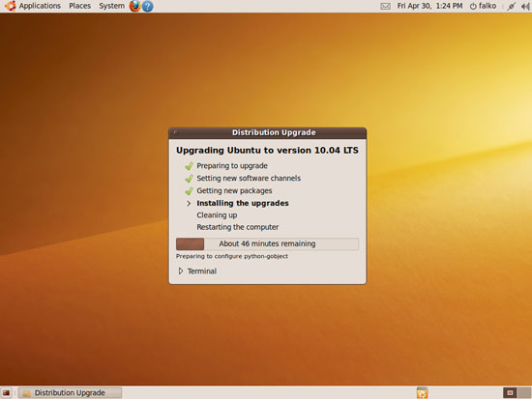This screenshot has width=532, height=399.
Task: Switch to the second workspace square
Action: coord(524,392)
